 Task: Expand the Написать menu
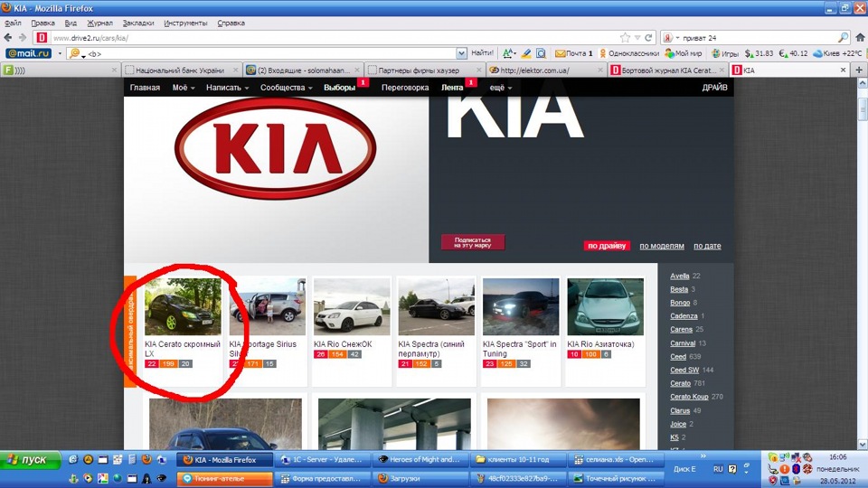click(x=227, y=88)
